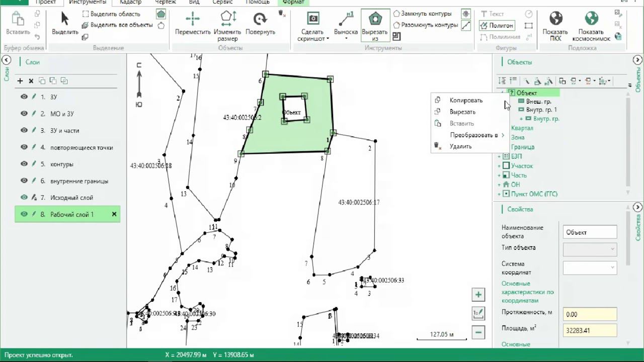Hide Рабочий слой 1 via eye icon

tap(24, 214)
